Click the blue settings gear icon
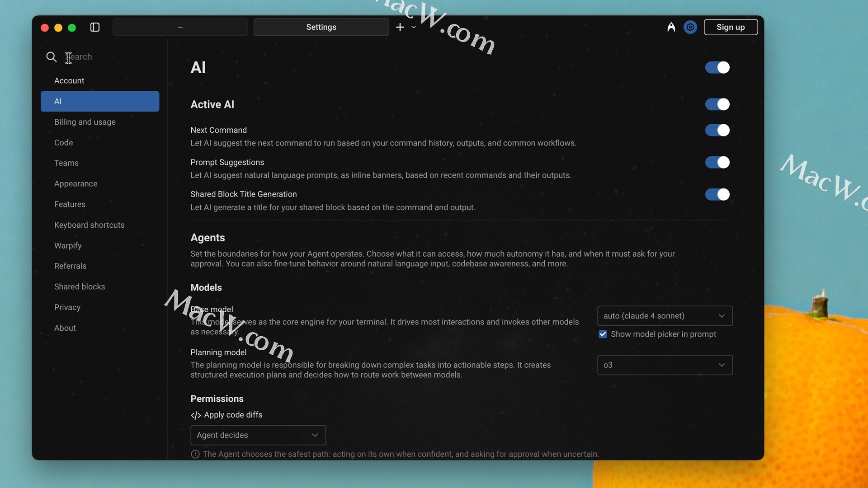The width and height of the screenshot is (868, 488). tap(690, 27)
